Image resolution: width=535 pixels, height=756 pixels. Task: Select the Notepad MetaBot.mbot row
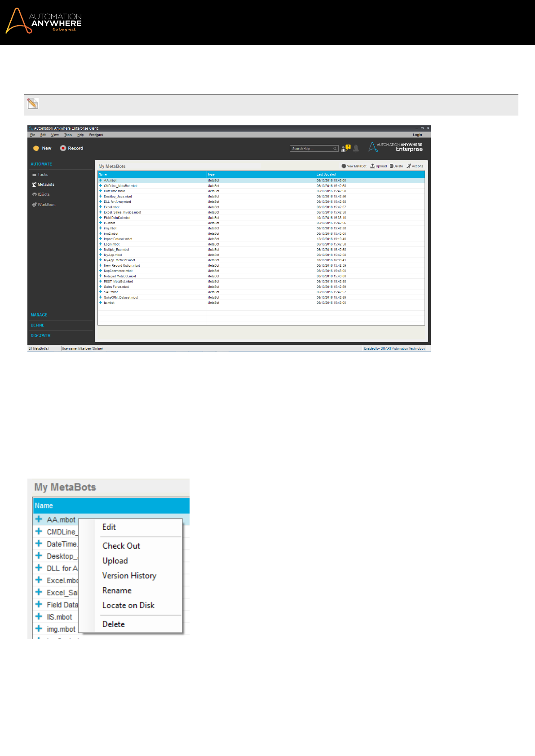(261, 276)
